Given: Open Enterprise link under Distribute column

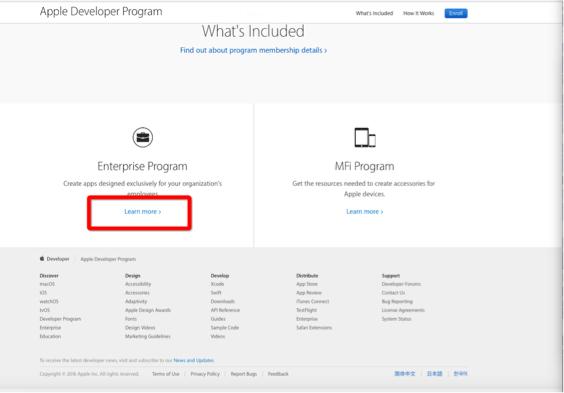Looking at the screenshot, I should pos(307,319).
